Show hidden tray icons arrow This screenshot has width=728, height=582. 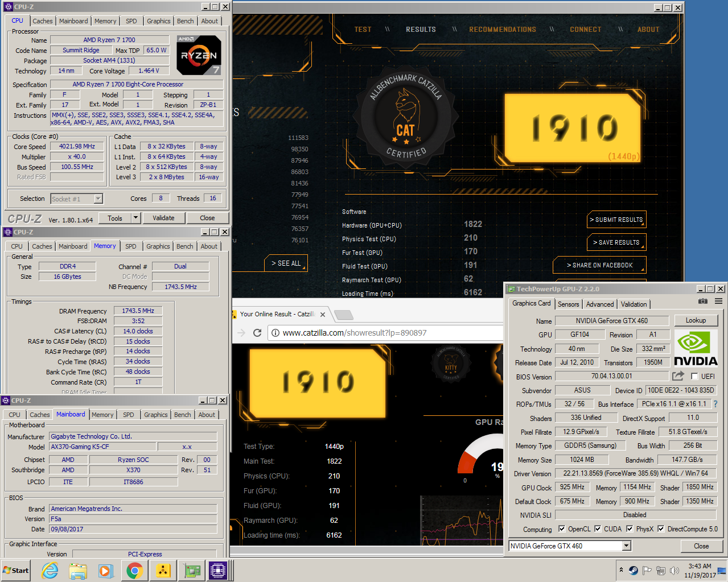point(621,569)
